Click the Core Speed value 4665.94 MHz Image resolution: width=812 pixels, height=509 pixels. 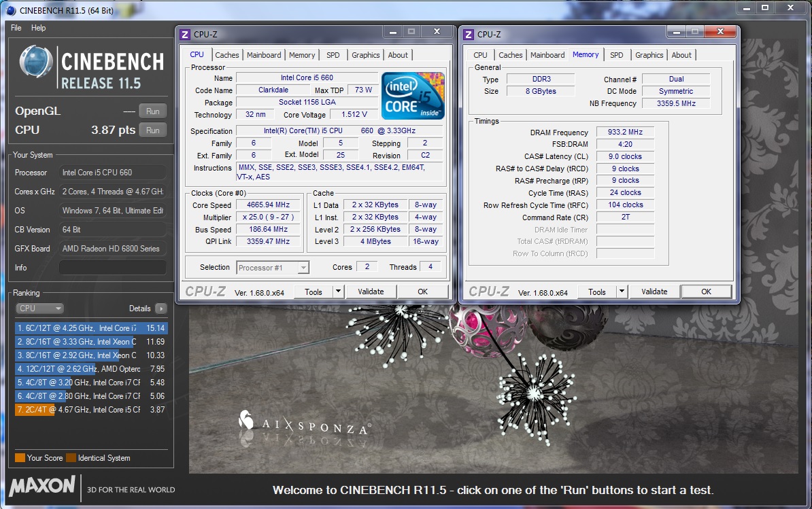[268, 205]
